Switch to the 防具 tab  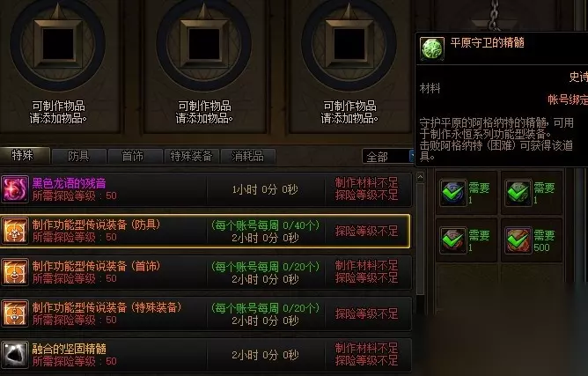coord(78,156)
